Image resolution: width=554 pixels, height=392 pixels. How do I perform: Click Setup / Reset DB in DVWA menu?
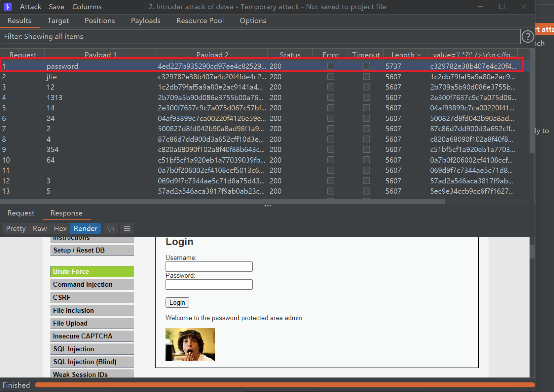point(92,250)
